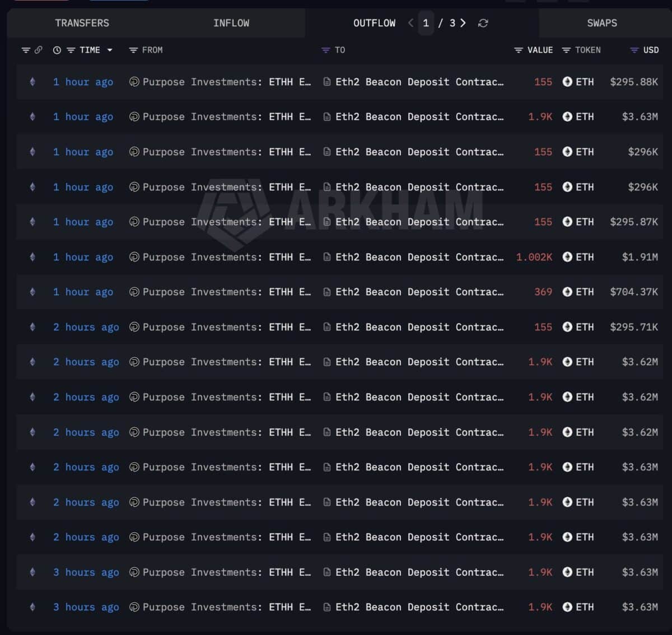
Task: Click value 155 in $295.71K row
Action: (543, 327)
